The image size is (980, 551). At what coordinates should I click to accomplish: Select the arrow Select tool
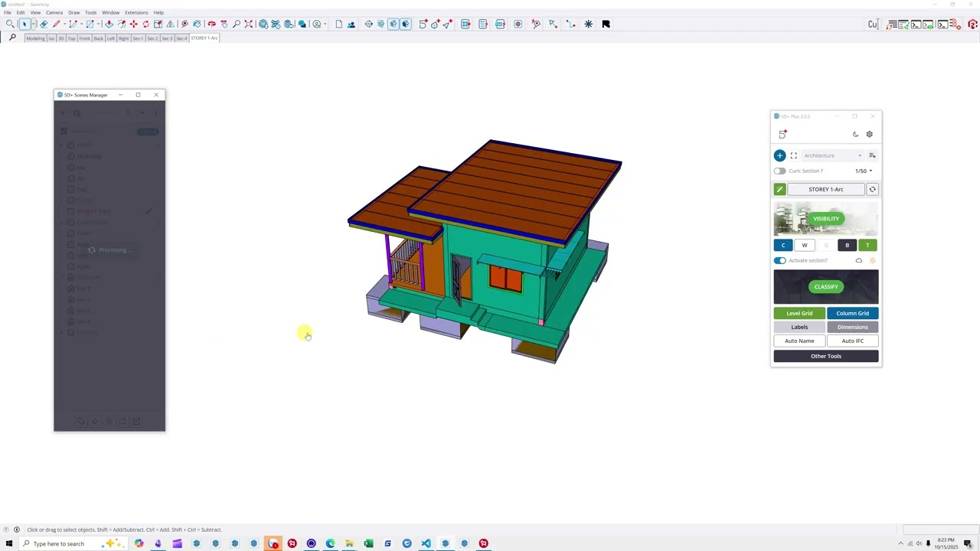coord(24,24)
